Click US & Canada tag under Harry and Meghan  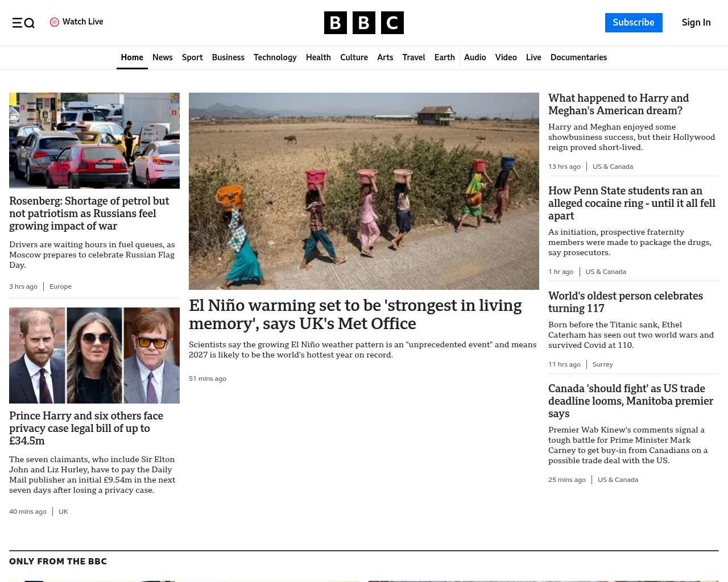tap(613, 167)
